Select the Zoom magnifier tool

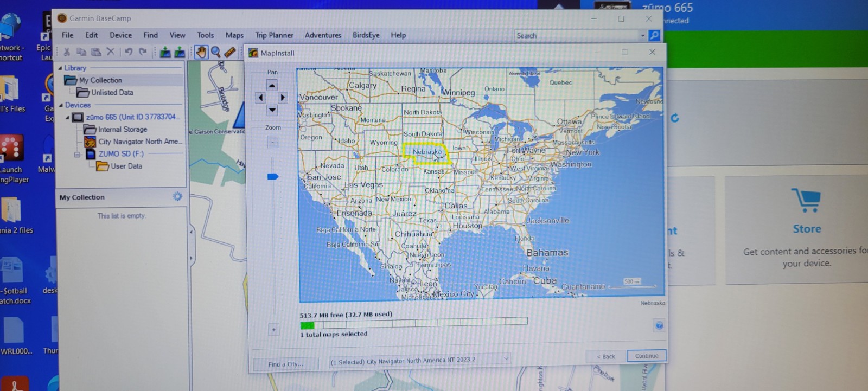pos(216,52)
